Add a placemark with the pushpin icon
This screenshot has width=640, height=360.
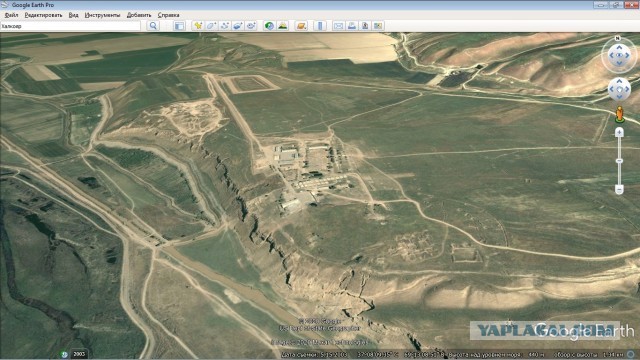[198, 26]
